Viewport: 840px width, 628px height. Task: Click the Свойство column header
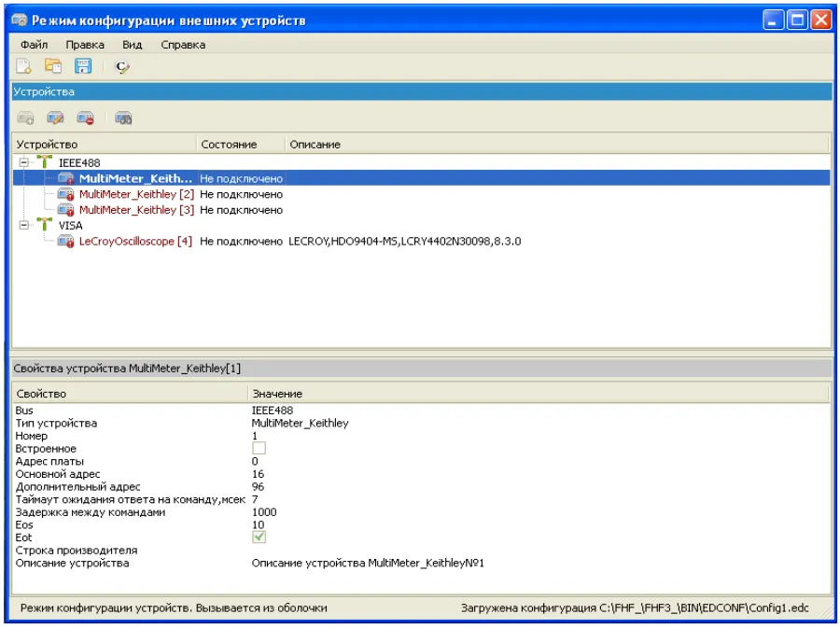click(130, 394)
